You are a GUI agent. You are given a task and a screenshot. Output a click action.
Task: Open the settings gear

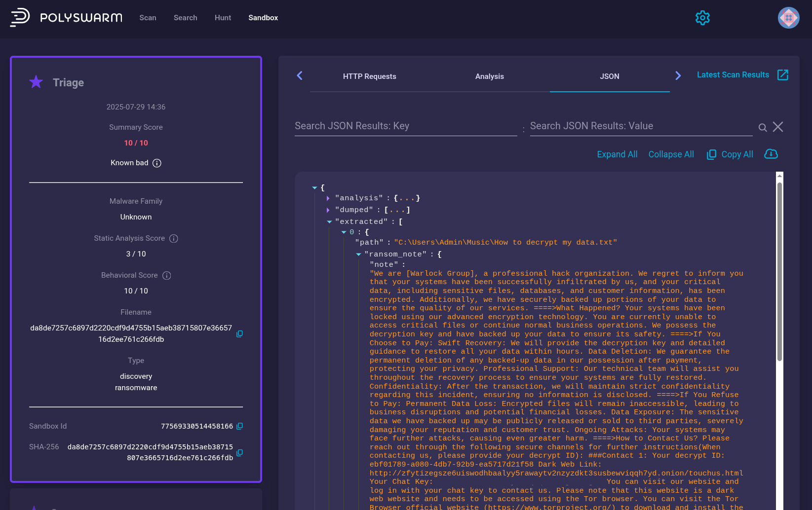[702, 18]
